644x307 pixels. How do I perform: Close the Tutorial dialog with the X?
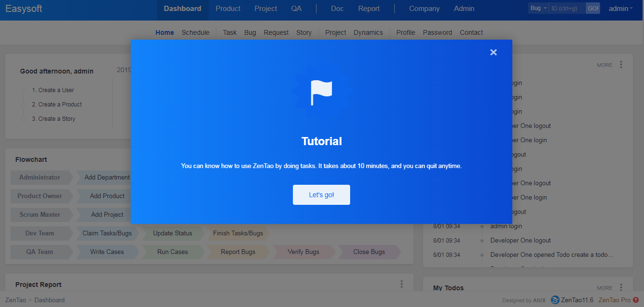point(493,53)
